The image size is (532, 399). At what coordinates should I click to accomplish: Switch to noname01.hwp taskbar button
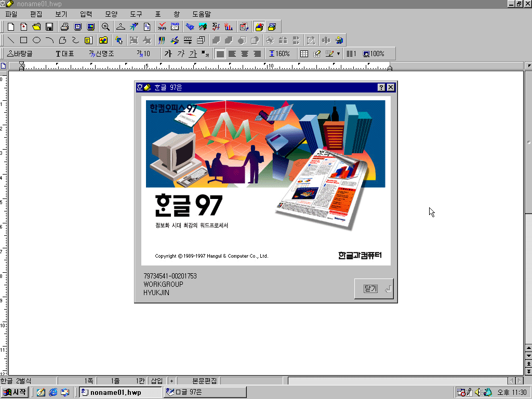pos(120,392)
